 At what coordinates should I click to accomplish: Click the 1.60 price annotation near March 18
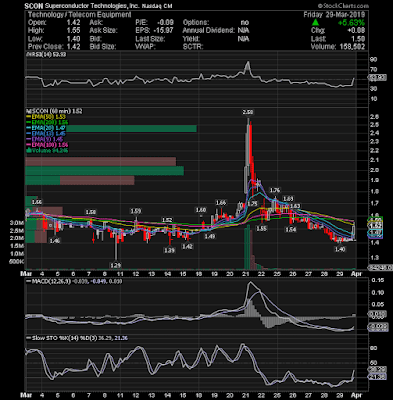(x=201, y=210)
